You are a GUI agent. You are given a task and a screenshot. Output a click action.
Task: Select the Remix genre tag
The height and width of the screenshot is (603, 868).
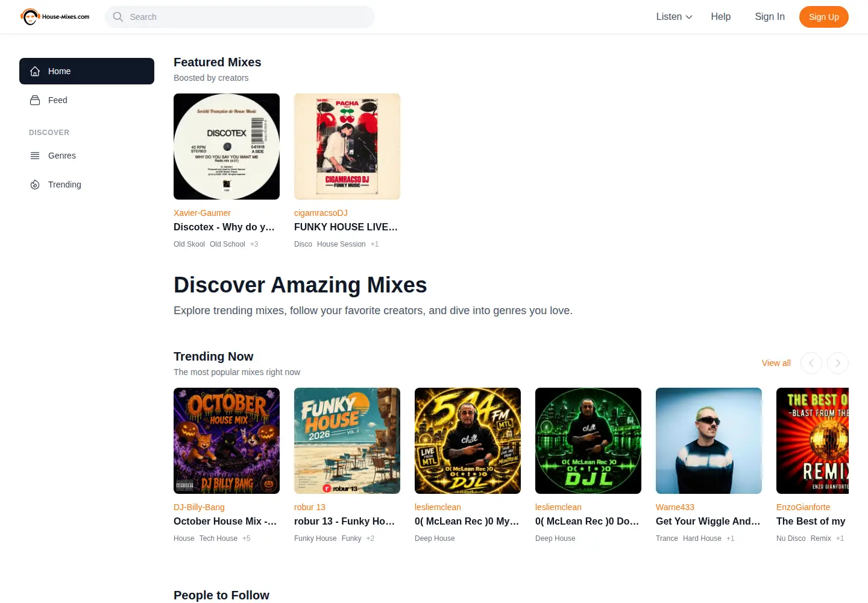(x=821, y=538)
